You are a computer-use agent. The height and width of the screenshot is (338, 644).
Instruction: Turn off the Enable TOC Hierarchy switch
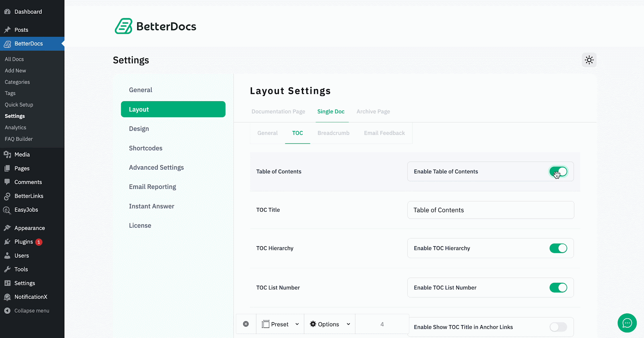coord(558,248)
